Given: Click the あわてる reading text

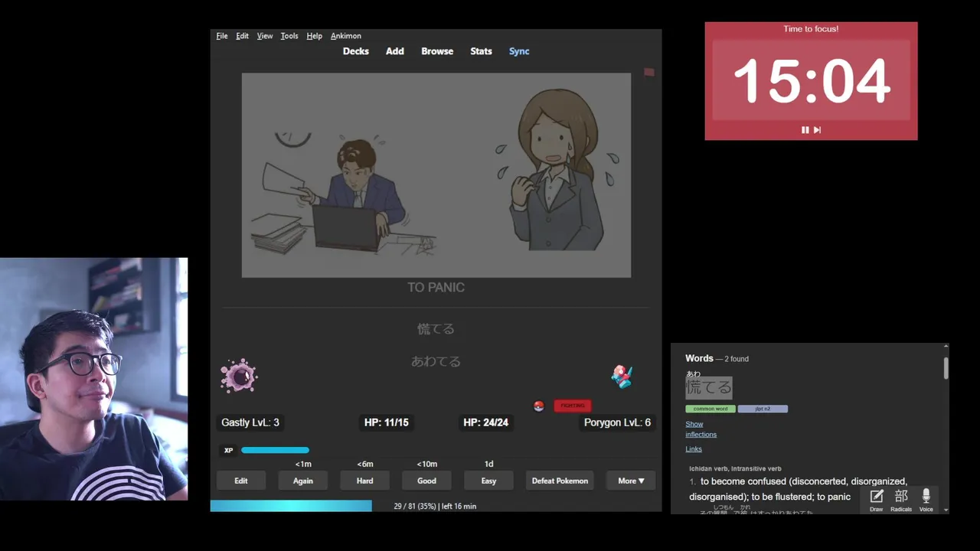Looking at the screenshot, I should click(x=436, y=361).
